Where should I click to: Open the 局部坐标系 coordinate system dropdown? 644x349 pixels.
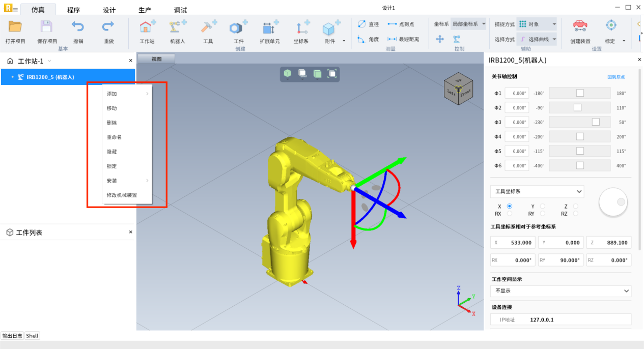468,24
